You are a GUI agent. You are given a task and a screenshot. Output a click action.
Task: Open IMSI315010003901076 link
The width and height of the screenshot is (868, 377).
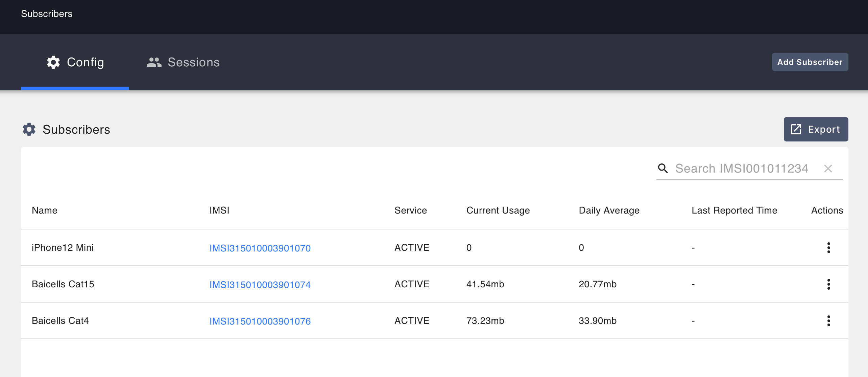(260, 321)
